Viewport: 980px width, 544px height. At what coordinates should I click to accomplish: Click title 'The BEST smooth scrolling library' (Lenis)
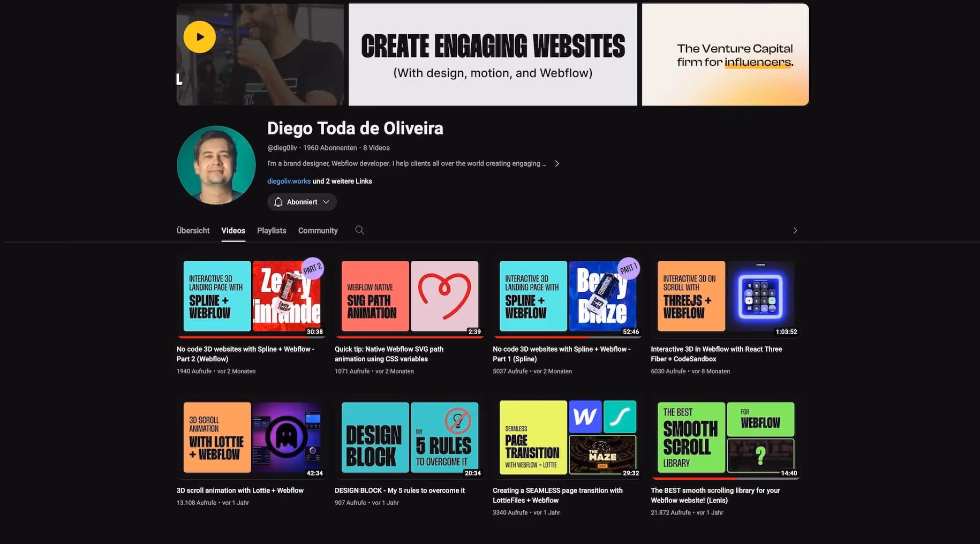click(x=715, y=495)
